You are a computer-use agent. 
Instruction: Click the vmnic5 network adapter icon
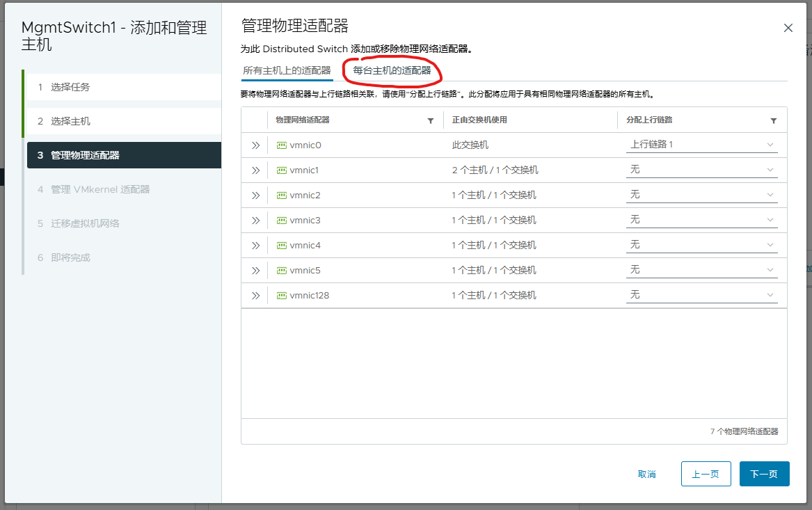click(282, 271)
